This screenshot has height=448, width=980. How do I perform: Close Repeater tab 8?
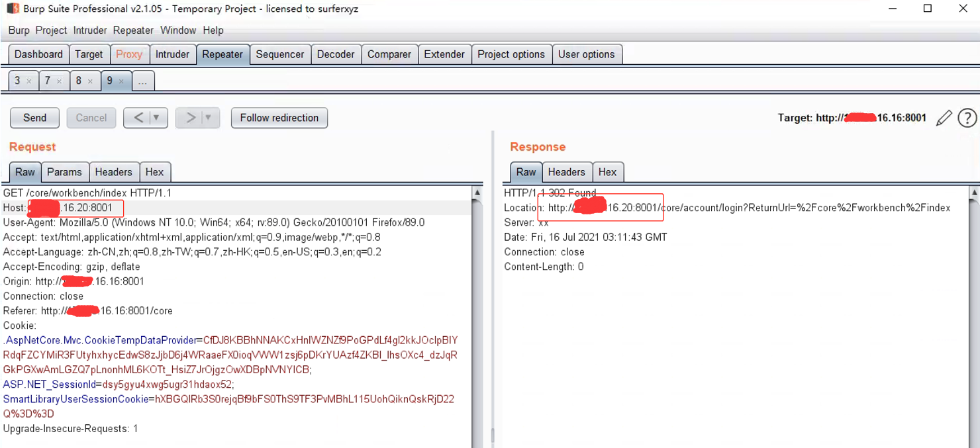point(90,81)
